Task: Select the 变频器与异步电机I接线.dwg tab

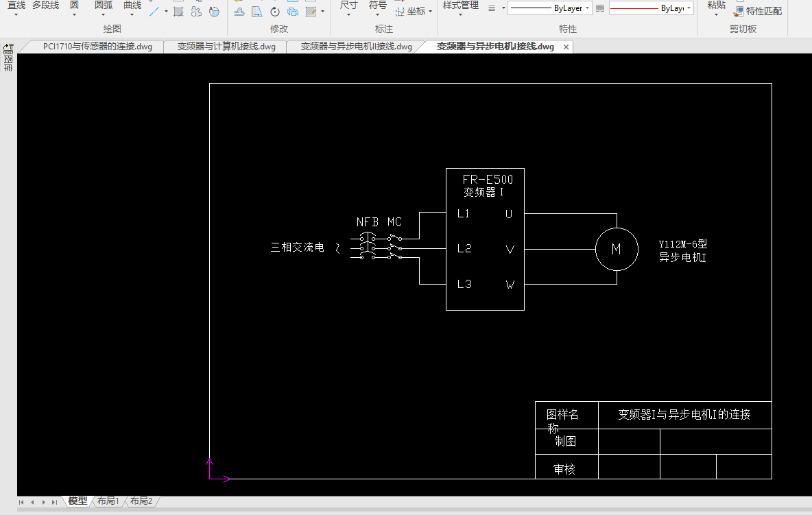Action: click(495, 47)
